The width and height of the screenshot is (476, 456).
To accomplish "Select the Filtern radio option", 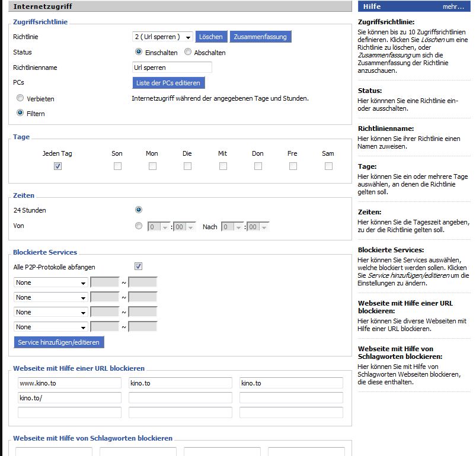I will point(20,113).
